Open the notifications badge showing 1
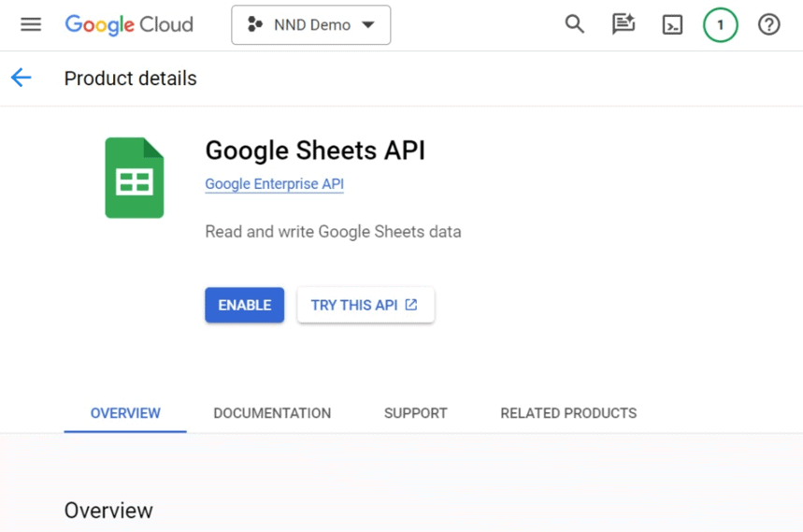This screenshot has width=803, height=532. click(720, 24)
